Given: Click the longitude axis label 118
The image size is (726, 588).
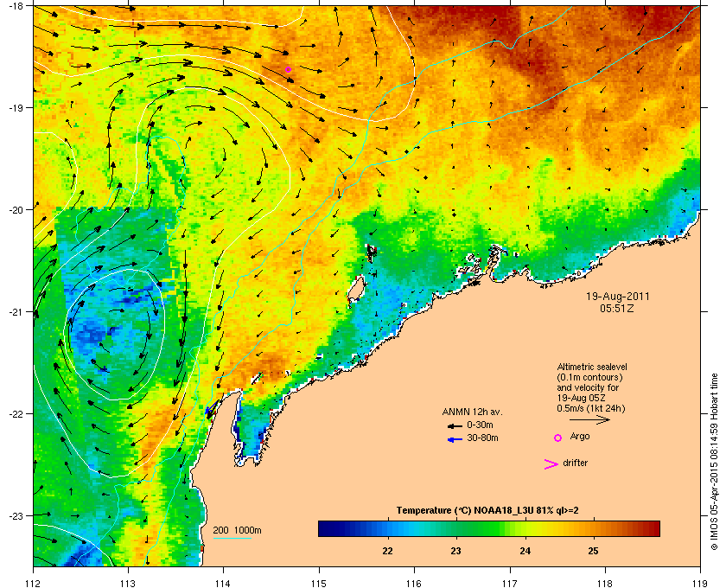Looking at the screenshot, I should (x=605, y=583).
